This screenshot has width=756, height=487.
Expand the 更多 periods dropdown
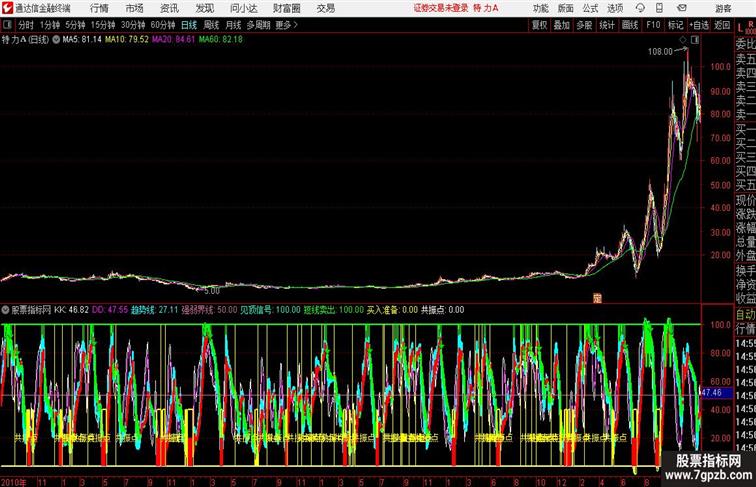[x=286, y=25]
